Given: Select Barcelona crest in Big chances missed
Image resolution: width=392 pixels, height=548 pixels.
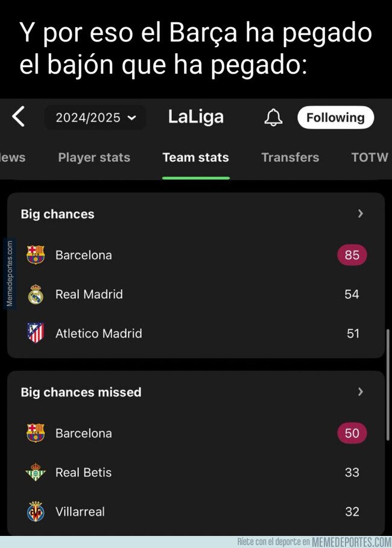Looking at the screenshot, I should click(36, 433).
